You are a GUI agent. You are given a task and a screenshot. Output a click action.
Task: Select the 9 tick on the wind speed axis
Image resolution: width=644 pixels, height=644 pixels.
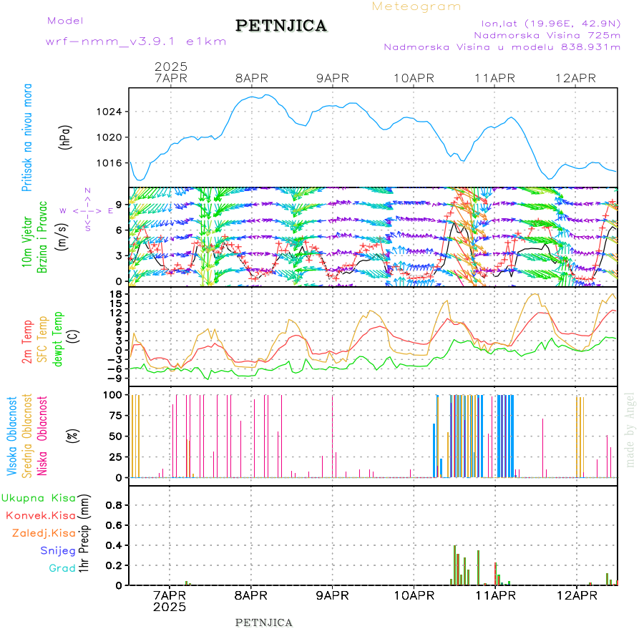point(119,205)
